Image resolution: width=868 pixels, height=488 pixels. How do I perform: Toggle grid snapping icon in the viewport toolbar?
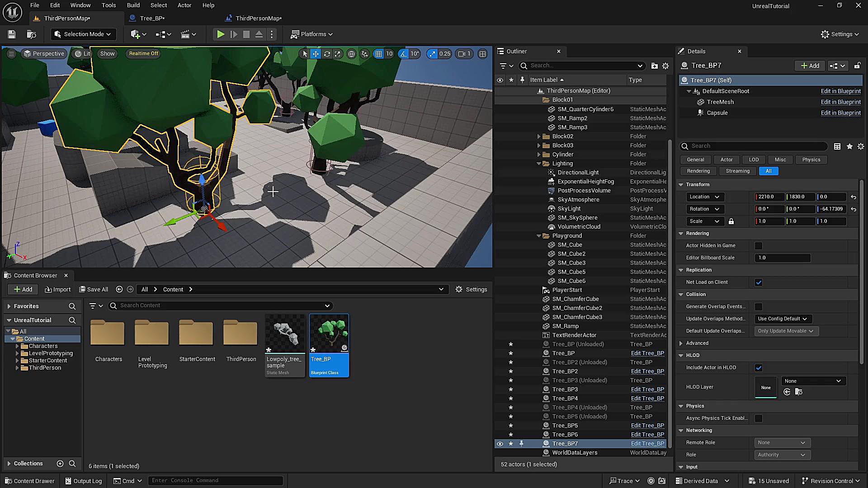pyautogui.click(x=378, y=54)
